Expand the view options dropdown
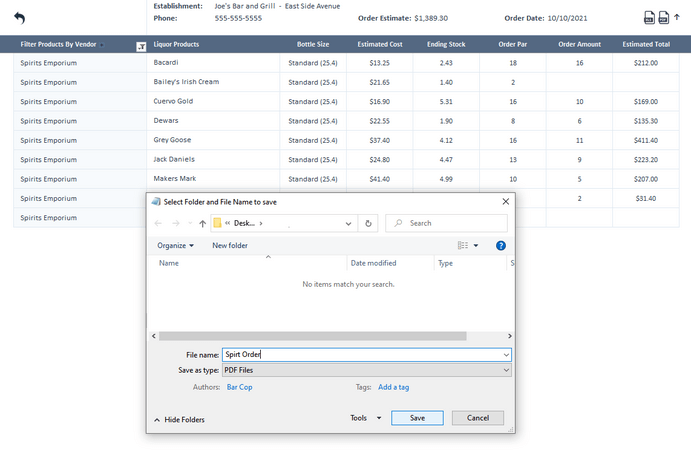691x467 pixels. (476, 245)
